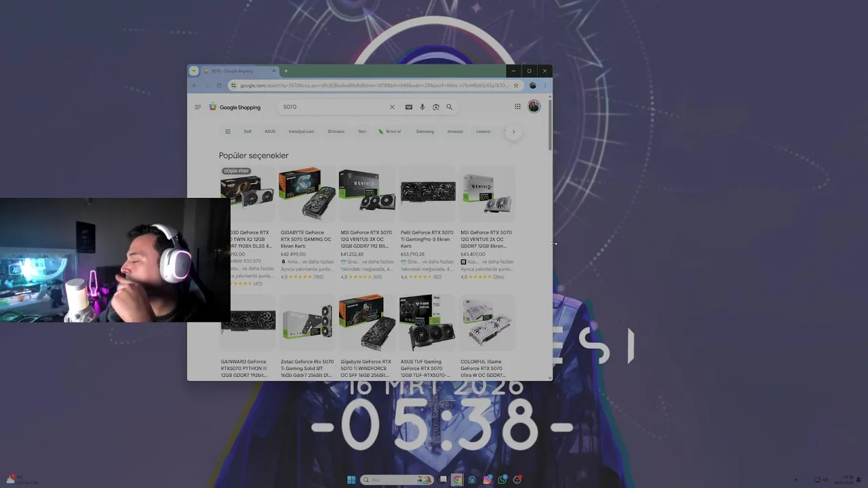Image resolution: width=868 pixels, height=488 pixels.
Task: Open Chrome from the taskbar
Action: coord(457,480)
